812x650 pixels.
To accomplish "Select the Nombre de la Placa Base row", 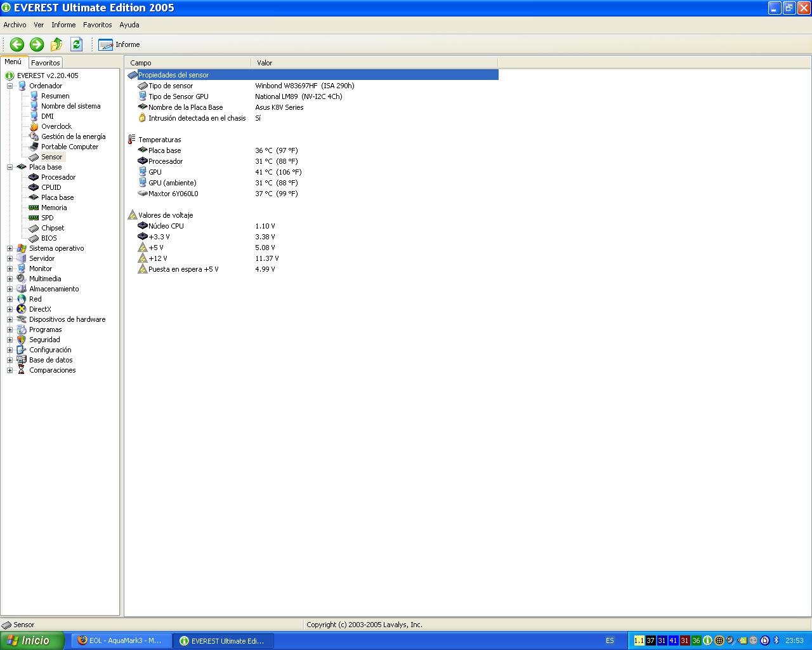I will click(313, 107).
